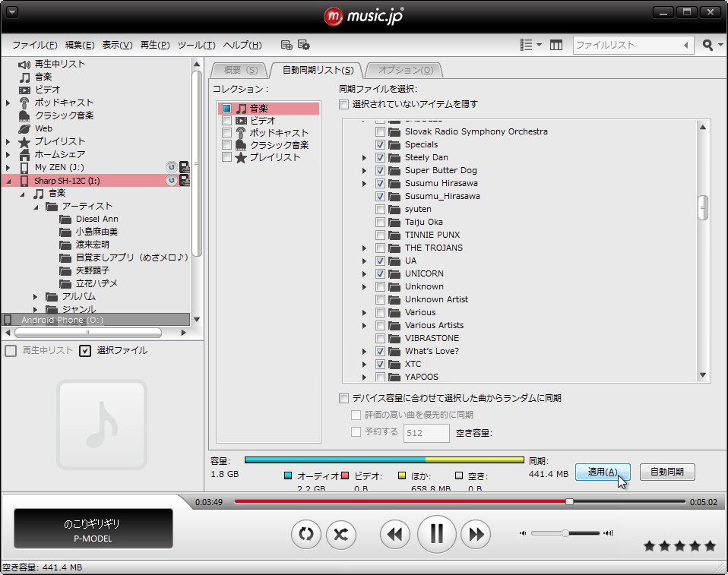Skip to the previous track
The height and width of the screenshot is (575, 728).
point(394,534)
